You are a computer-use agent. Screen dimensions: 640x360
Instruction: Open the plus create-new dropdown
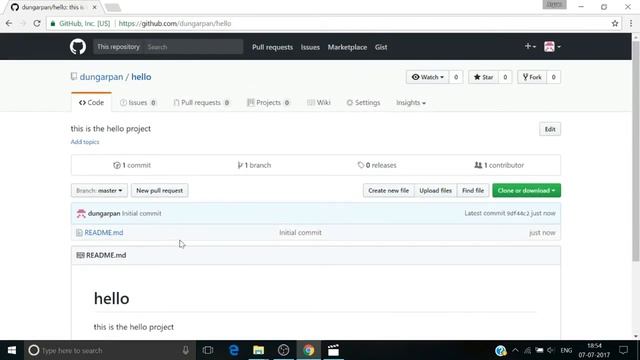(x=530, y=47)
